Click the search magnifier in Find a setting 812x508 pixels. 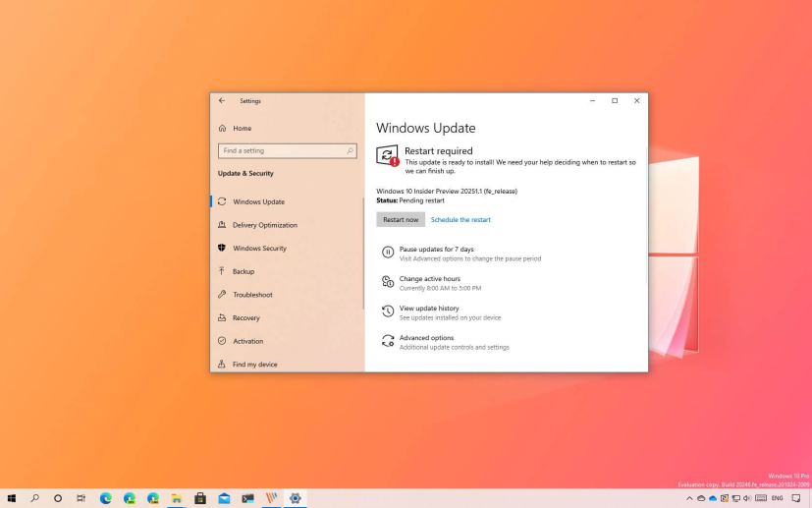350,151
